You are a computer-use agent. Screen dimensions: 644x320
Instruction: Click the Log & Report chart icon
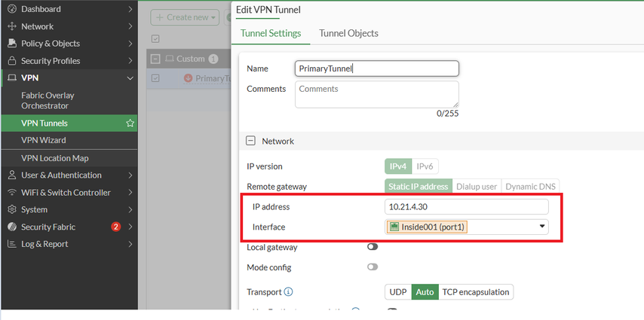pos(12,244)
